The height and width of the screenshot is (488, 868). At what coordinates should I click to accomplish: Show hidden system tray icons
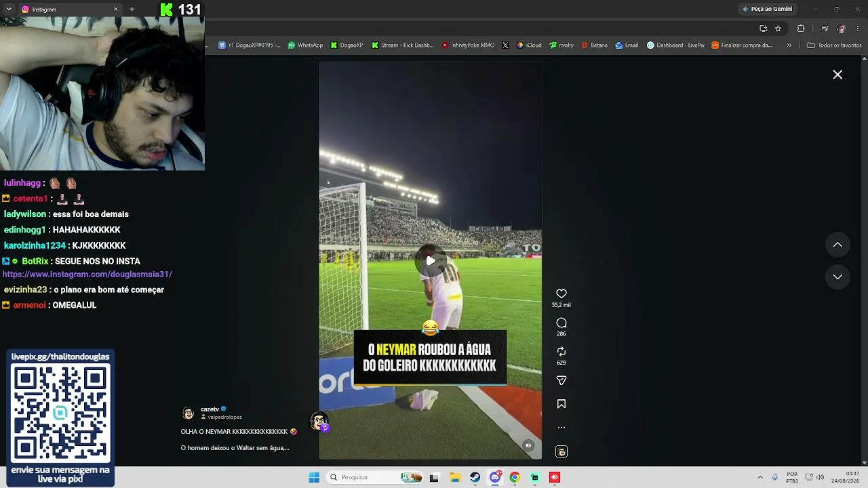tap(760, 477)
